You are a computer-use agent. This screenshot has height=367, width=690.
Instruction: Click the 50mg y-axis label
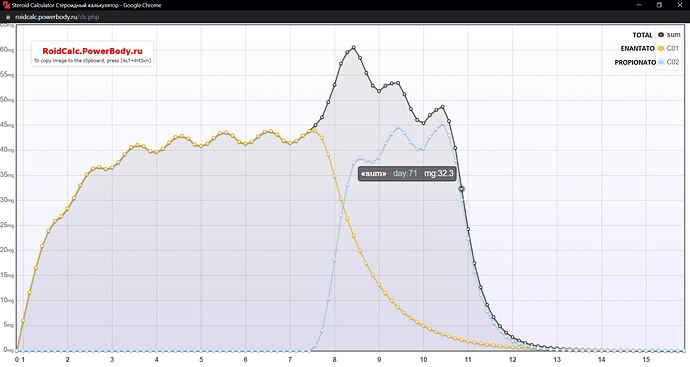(x=7, y=100)
